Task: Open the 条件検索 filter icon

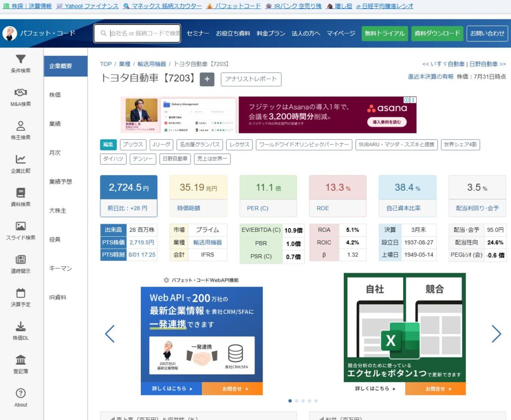Action: pyautogui.click(x=20, y=59)
